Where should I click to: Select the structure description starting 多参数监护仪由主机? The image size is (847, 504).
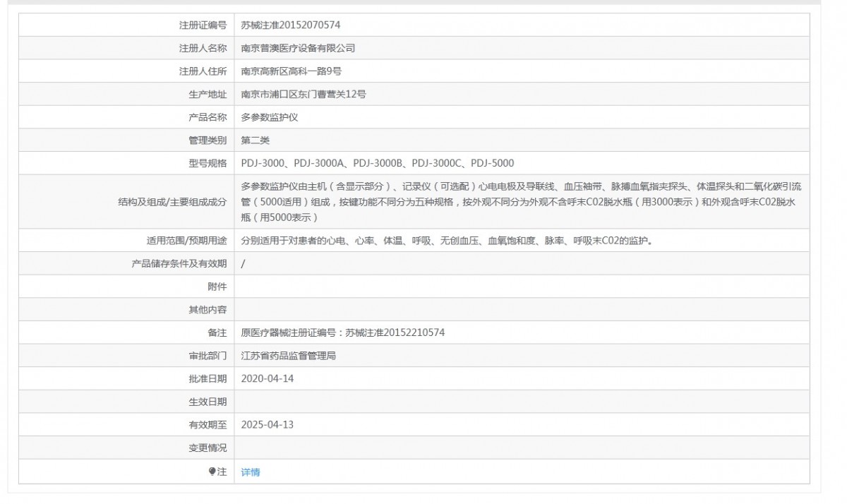[x=521, y=202]
